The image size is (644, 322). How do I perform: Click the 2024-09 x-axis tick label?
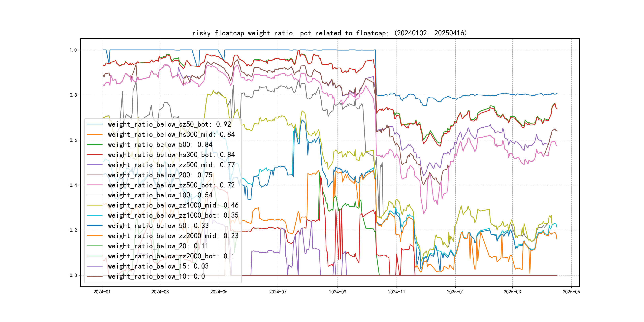337,292
